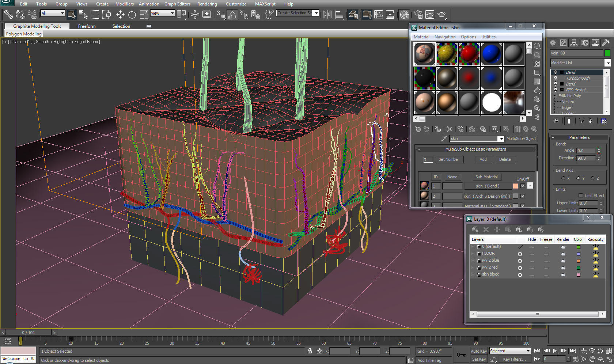The height and width of the screenshot is (364, 614).
Task: Click the Pan View hand icon
Action: coord(592,359)
